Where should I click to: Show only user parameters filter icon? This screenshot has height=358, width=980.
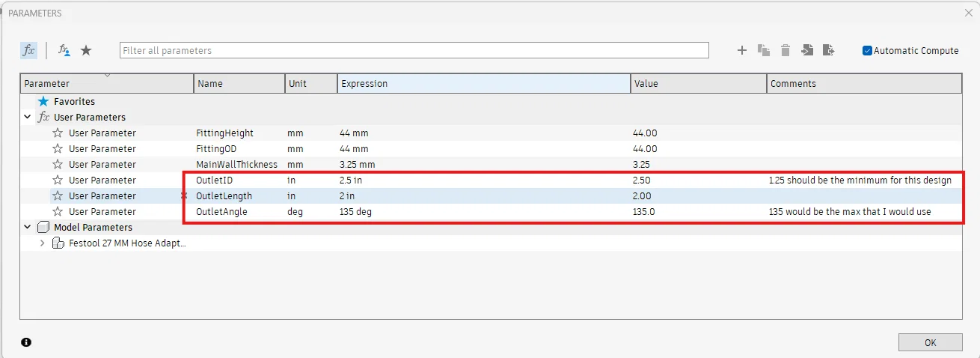(64, 50)
